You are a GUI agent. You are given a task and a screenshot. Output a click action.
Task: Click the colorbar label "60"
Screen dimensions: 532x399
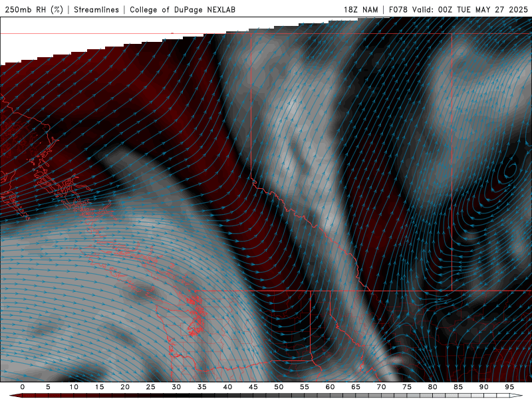pos(330,387)
